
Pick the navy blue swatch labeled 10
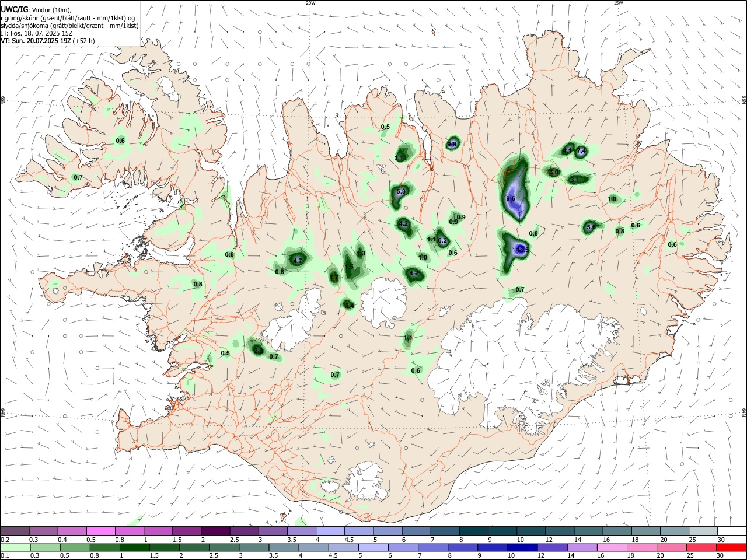coord(522,547)
